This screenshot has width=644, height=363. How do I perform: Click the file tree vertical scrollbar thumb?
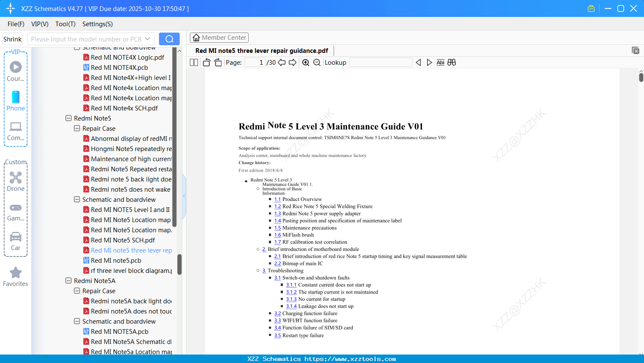[x=179, y=264]
